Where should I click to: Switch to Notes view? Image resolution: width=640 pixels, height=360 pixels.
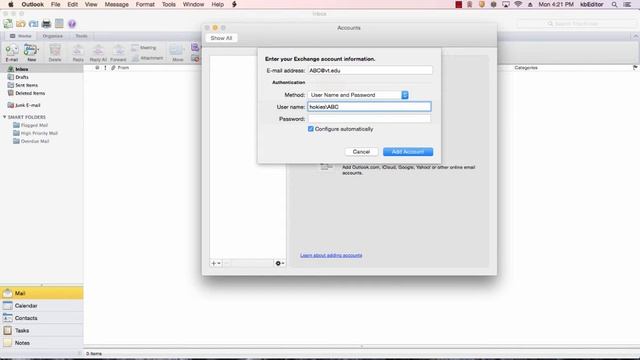[x=42, y=343]
